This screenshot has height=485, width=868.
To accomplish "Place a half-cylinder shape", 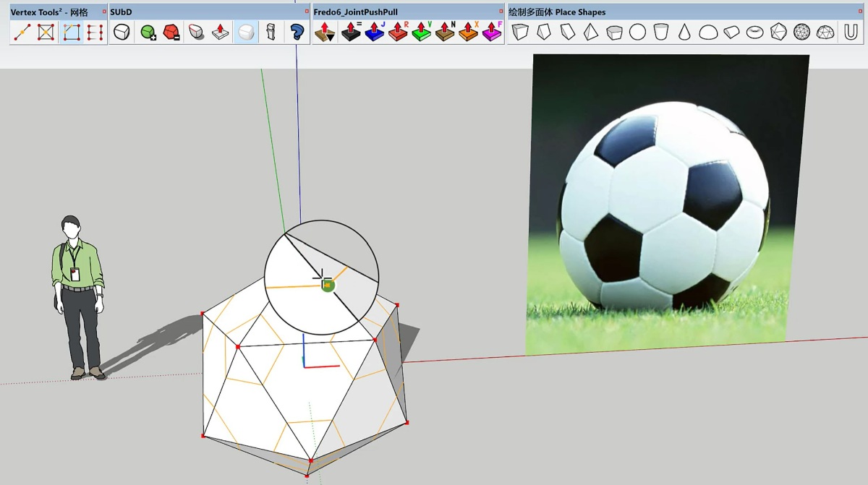I will click(x=732, y=32).
